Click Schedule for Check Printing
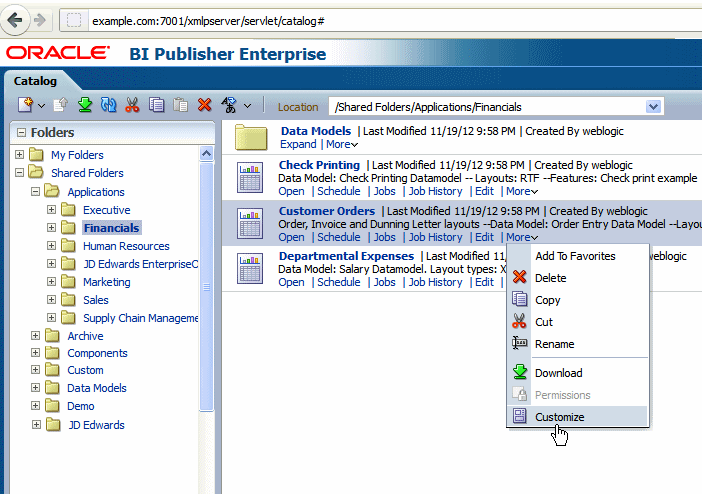Image resolution: width=702 pixels, height=494 pixels. coord(338,191)
